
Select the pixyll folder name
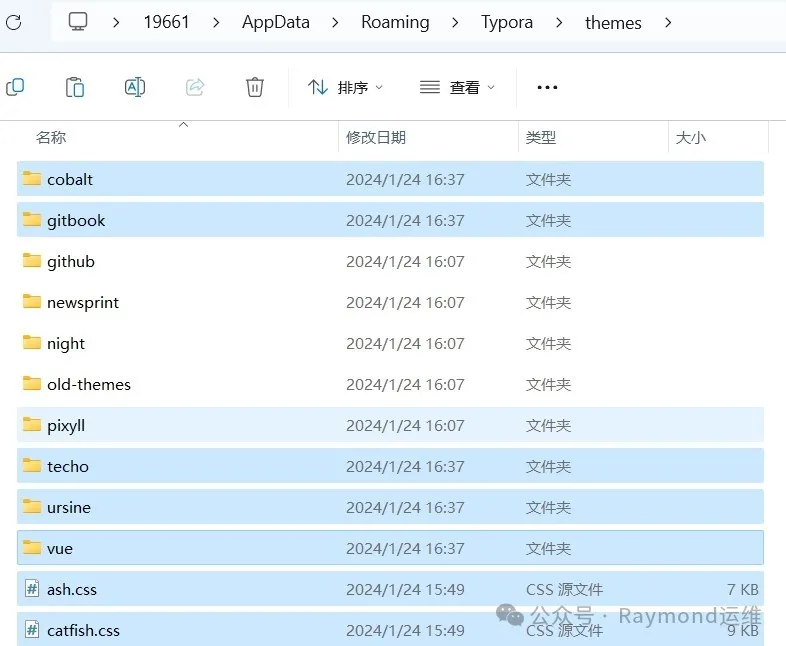[66, 426]
